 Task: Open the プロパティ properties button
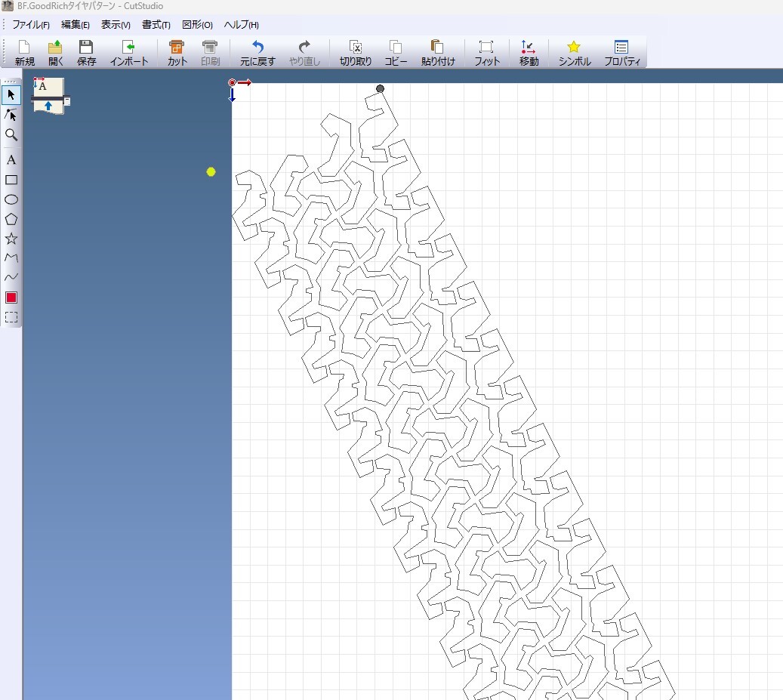pyautogui.click(x=622, y=53)
